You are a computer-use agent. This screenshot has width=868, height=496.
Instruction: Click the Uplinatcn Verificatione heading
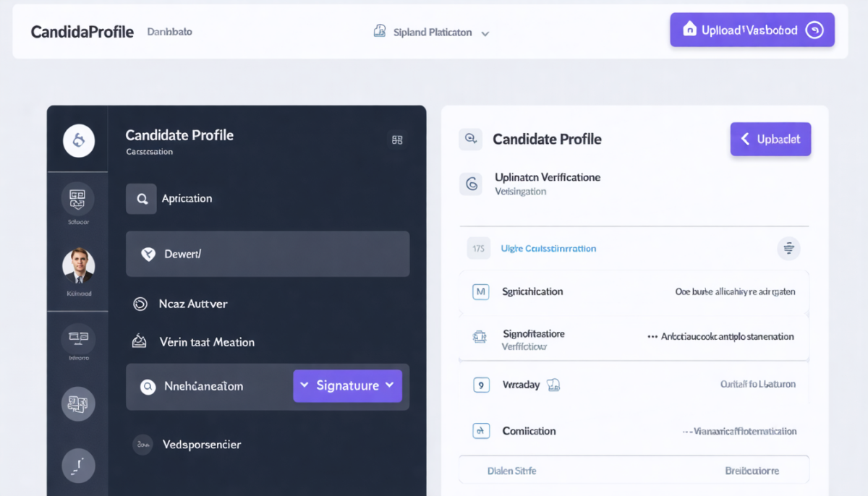click(x=548, y=177)
